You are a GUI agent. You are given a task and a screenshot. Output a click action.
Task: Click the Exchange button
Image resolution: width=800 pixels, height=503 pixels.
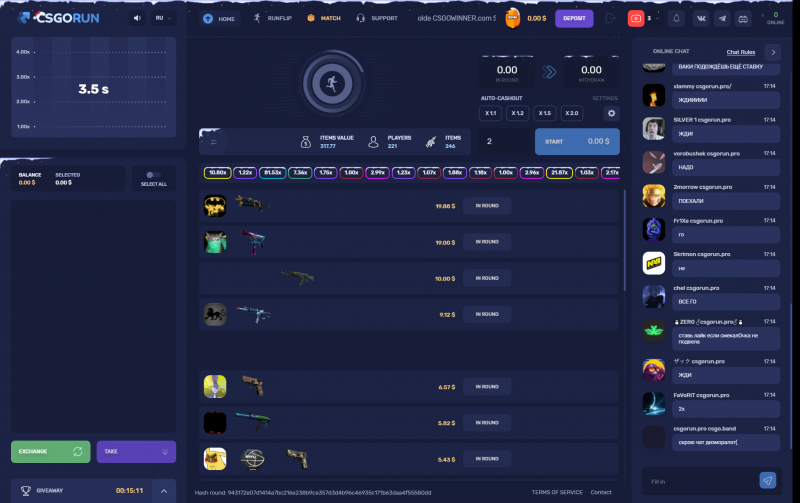click(x=51, y=451)
